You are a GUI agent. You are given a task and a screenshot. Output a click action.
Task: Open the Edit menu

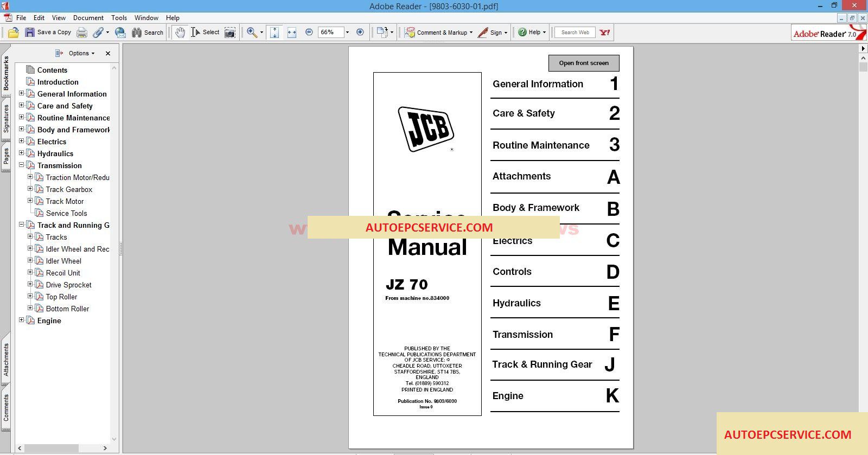(39, 18)
